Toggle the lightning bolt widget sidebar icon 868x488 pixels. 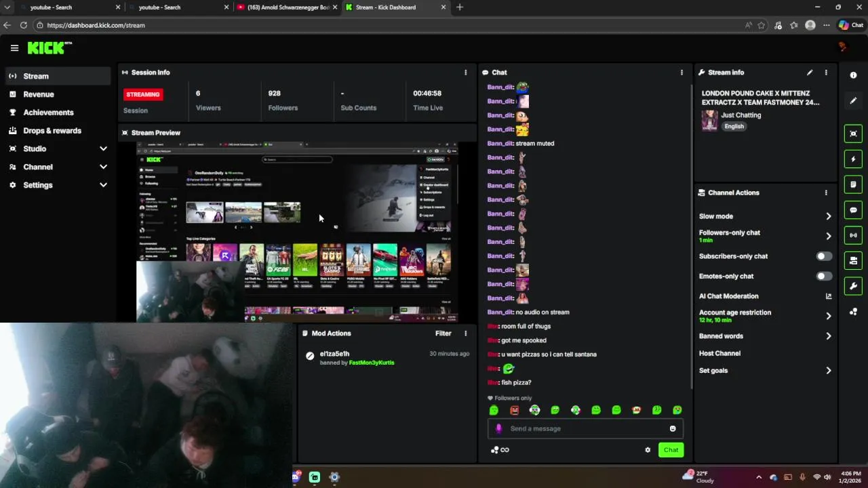coord(853,159)
